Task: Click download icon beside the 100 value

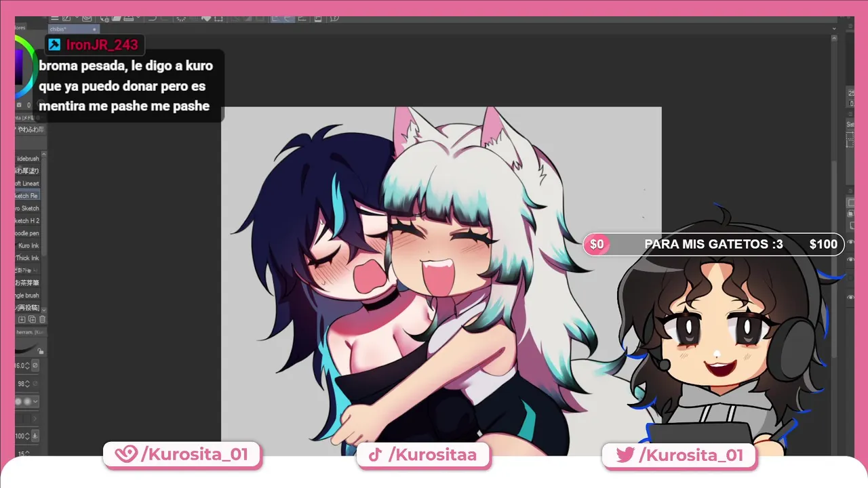Action: pos(35,435)
